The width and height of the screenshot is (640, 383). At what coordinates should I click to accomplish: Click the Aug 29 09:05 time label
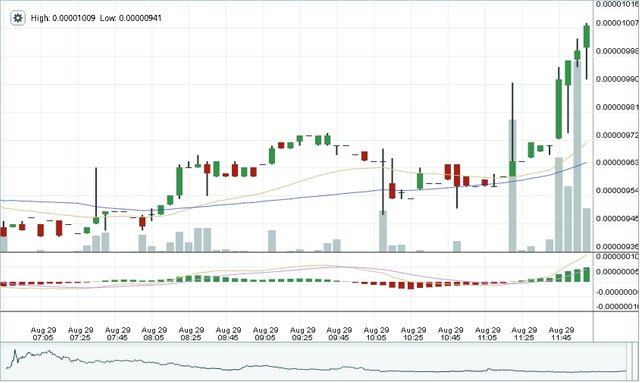coord(266,334)
